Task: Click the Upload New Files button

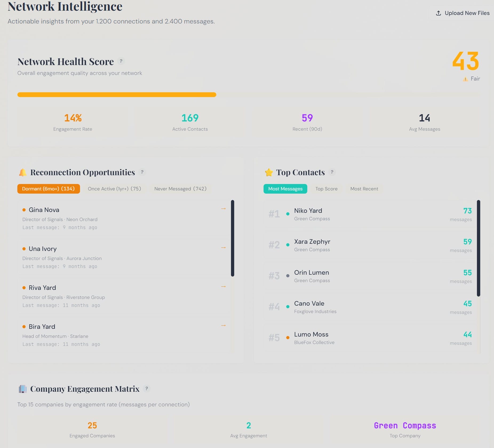Action: tap(463, 13)
